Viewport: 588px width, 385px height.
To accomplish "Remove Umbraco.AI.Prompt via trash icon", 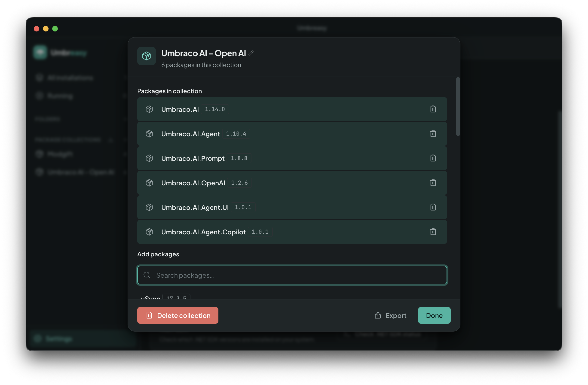I will tap(433, 158).
